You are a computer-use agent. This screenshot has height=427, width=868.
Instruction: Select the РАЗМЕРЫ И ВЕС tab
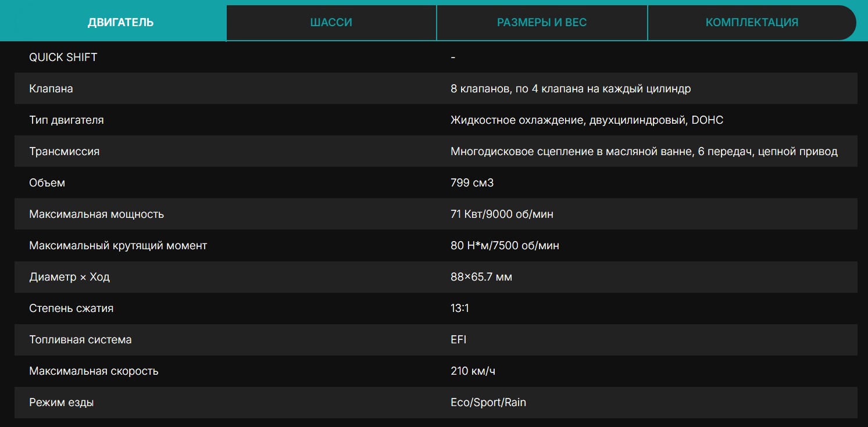tap(541, 23)
